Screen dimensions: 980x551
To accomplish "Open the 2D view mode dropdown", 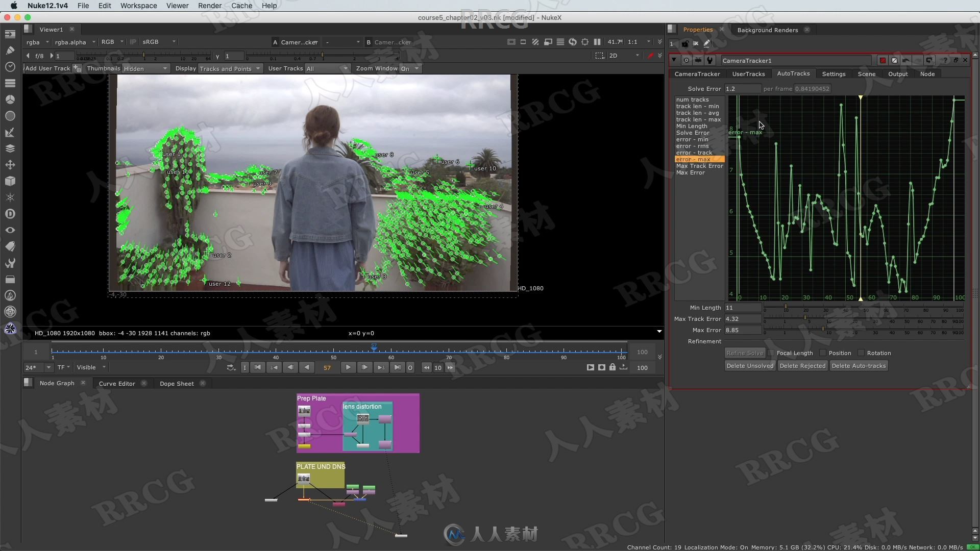I will tap(624, 56).
